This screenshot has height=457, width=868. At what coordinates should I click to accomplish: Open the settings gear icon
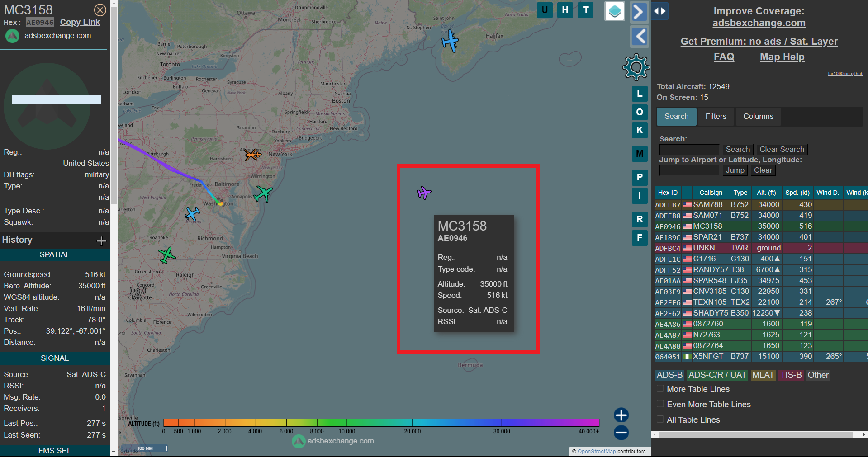(636, 67)
